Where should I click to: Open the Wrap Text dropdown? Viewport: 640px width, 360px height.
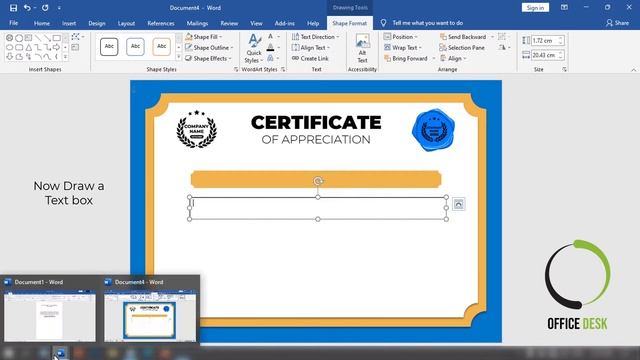[x=403, y=47]
